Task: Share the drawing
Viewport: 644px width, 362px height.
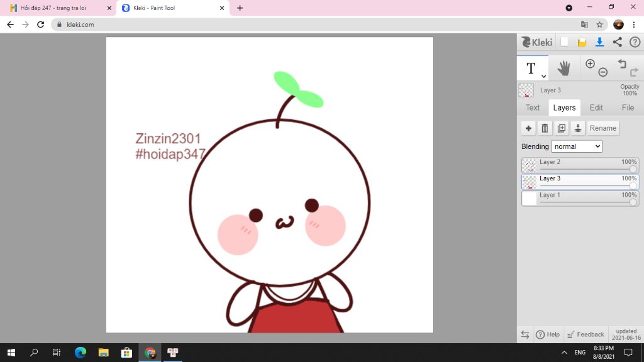Action: [618, 42]
